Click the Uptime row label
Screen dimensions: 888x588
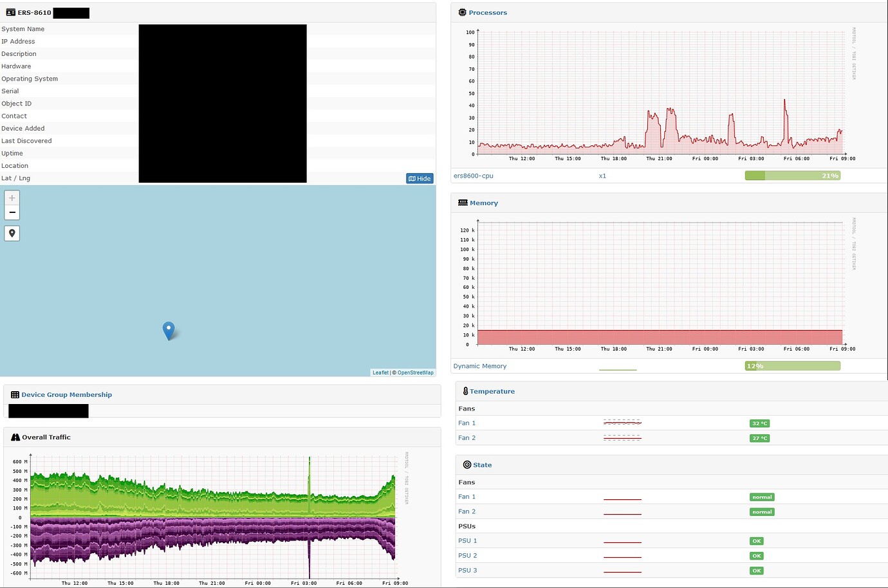pos(12,153)
